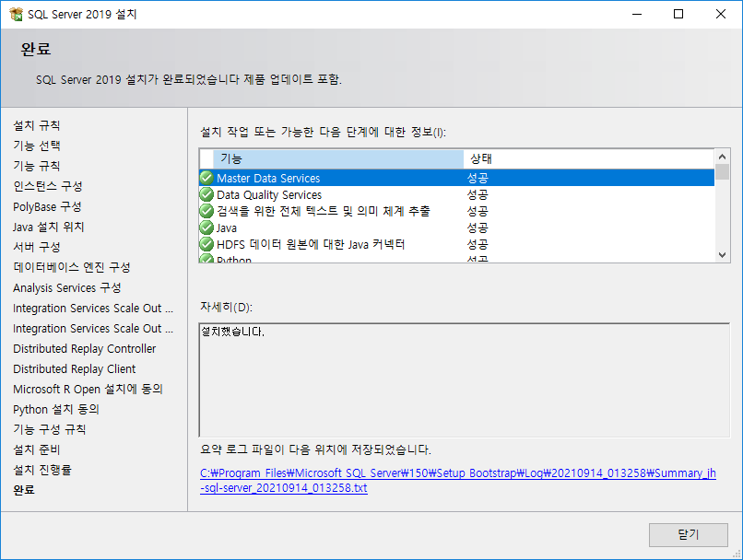Click the Microsoft R Open 설치에 동의 step
This screenshot has height=560, width=743.
[88, 389]
